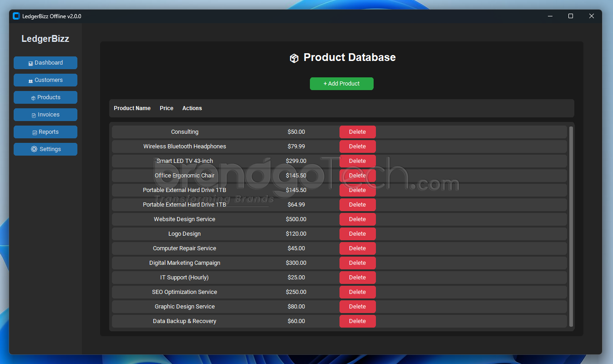Click the LedgerBizz app icon in title bar
Image resolution: width=613 pixels, height=364 pixels.
(16, 16)
